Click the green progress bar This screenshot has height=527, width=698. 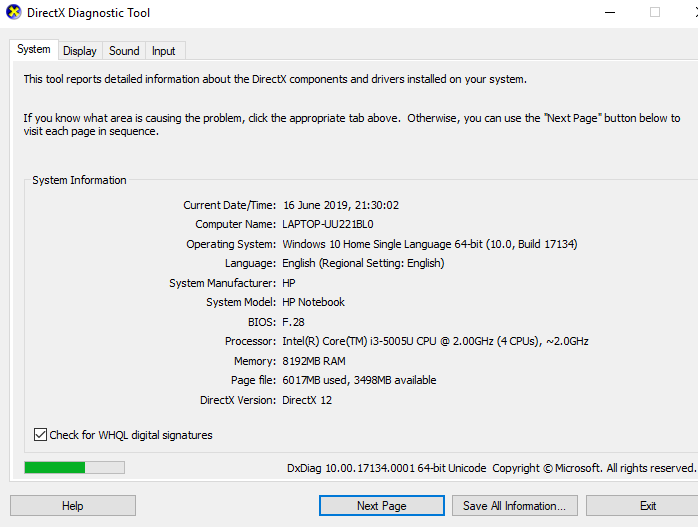(x=74, y=467)
